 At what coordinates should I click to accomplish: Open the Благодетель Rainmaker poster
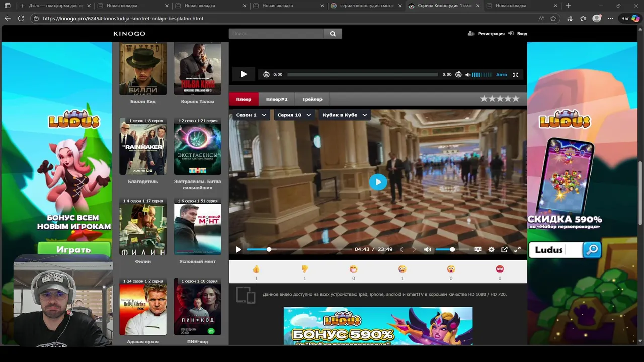[x=143, y=146]
